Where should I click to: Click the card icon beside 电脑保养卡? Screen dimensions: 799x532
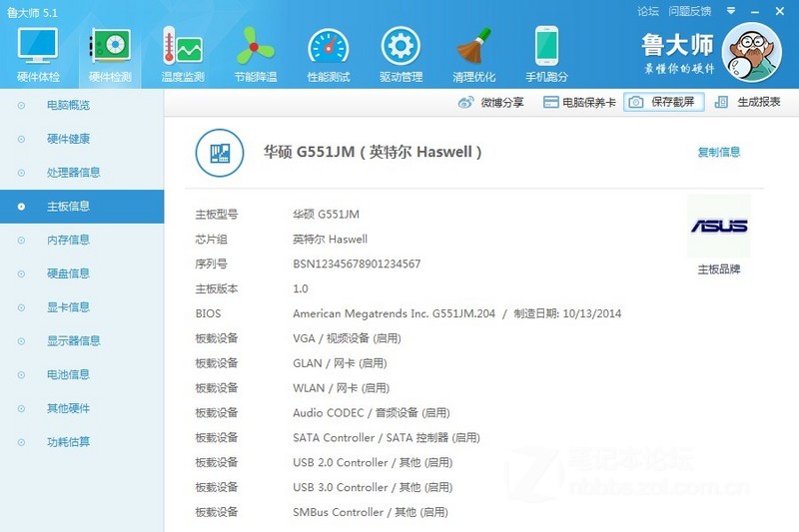[551, 103]
